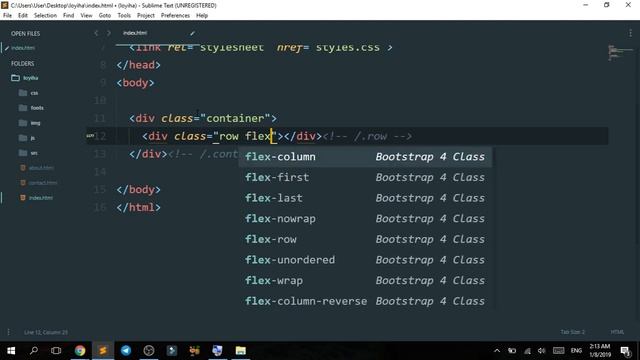Click the battery status tray icon
This screenshot has width=640, height=360.
pyautogui.click(x=512, y=351)
